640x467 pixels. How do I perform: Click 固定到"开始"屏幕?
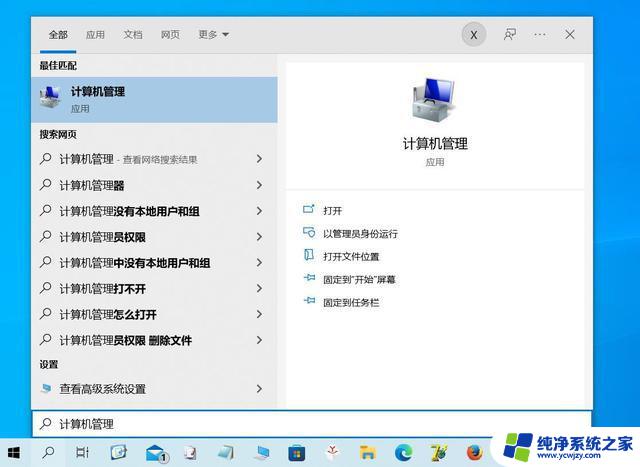[359, 280]
